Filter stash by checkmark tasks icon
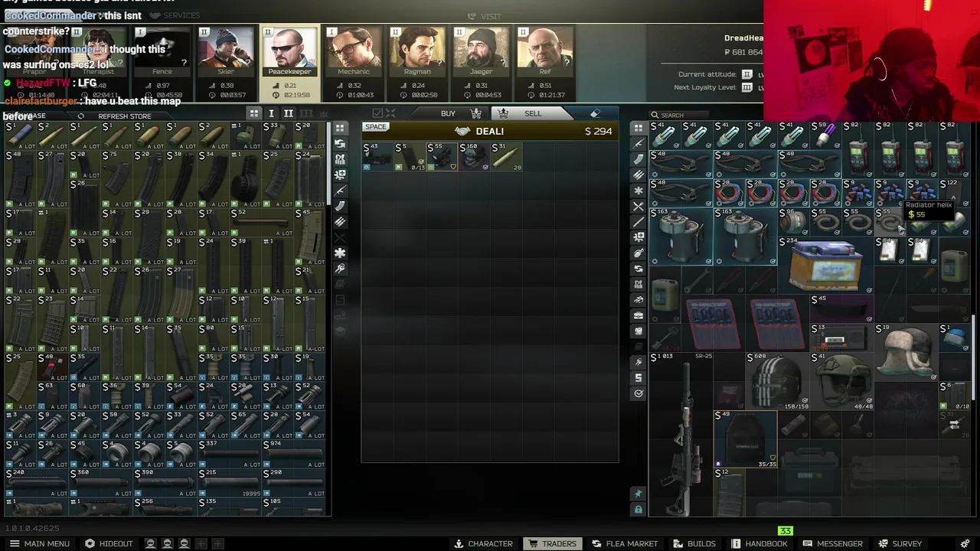This screenshot has height=551, width=980. tap(639, 393)
